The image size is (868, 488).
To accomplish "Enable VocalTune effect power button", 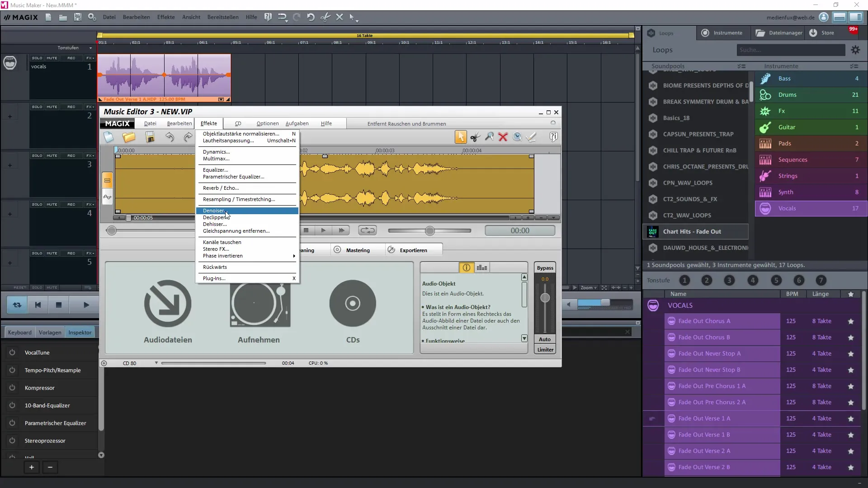I will [x=12, y=352].
